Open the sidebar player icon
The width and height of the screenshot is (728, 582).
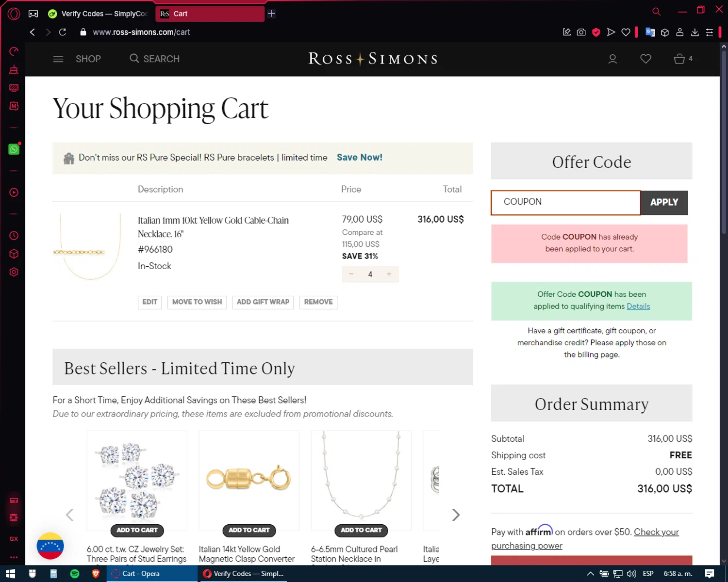[x=14, y=193]
